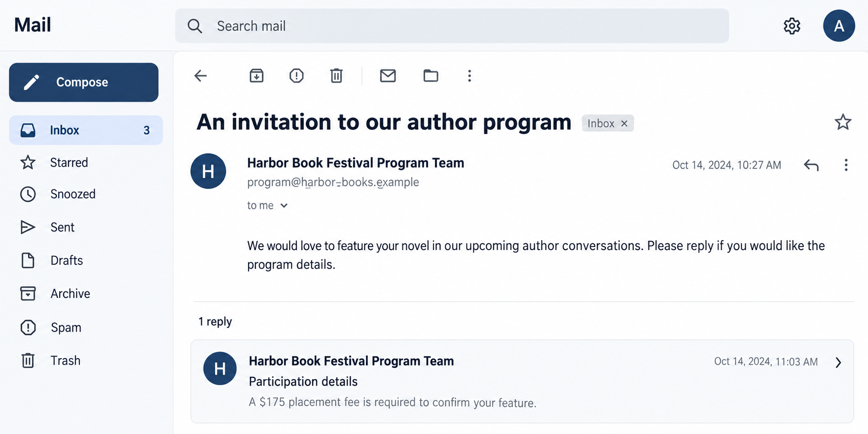Click the search magnifier icon
Screen dimensions: 868x434
(195, 26)
